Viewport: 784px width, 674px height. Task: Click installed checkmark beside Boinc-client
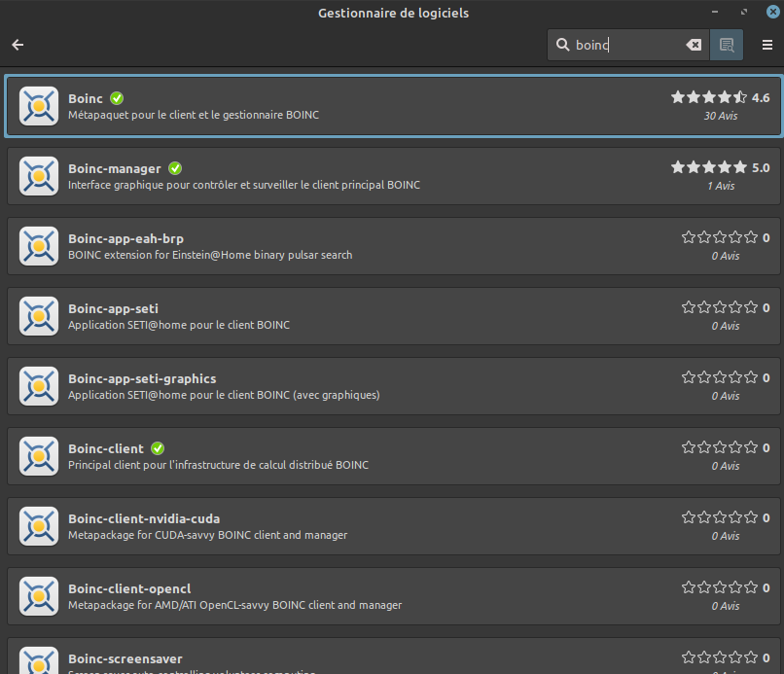158,448
